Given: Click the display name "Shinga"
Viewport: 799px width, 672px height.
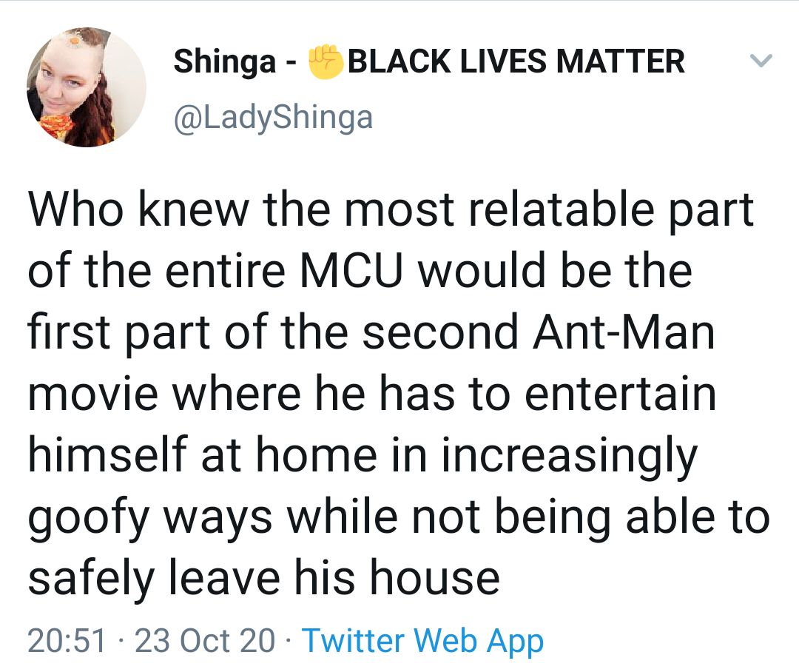Looking at the screenshot, I should click(x=224, y=62).
